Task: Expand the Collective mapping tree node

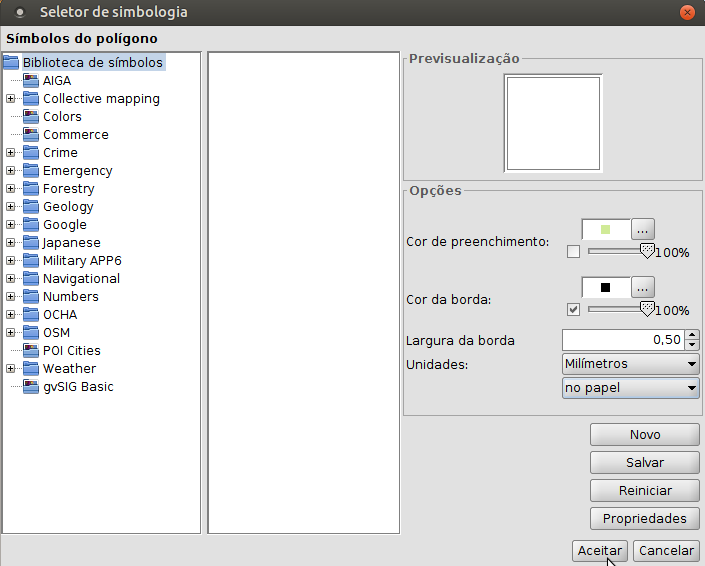Action: [10, 99]
